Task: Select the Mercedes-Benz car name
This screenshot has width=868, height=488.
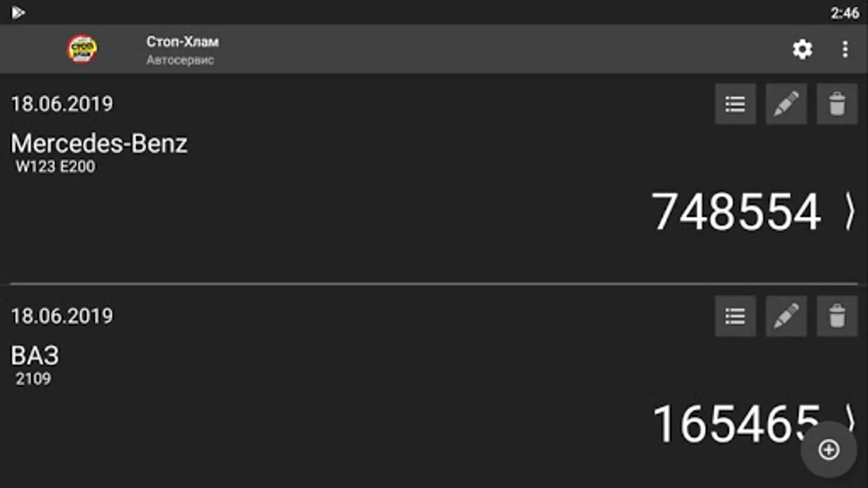Action: (x=99, y=144)
